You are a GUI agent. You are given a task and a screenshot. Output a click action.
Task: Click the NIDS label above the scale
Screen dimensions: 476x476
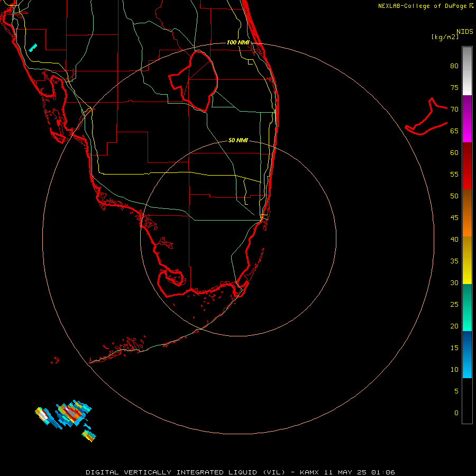pos(464,32)
